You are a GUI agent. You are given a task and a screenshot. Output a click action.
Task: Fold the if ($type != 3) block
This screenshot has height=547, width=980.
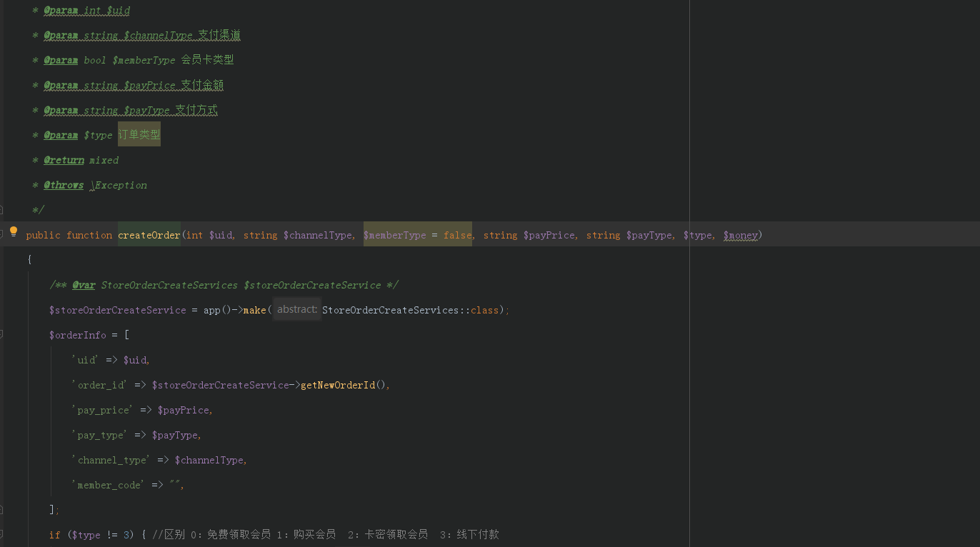(x=1, y=534)
